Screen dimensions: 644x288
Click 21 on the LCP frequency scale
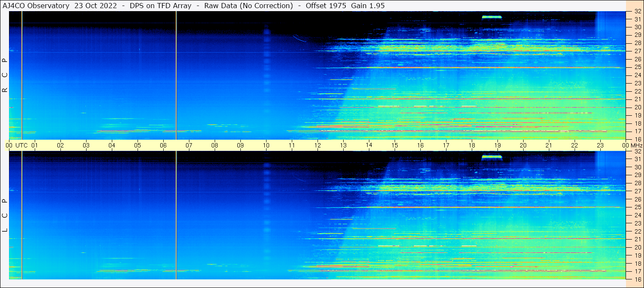click(637, 239)
